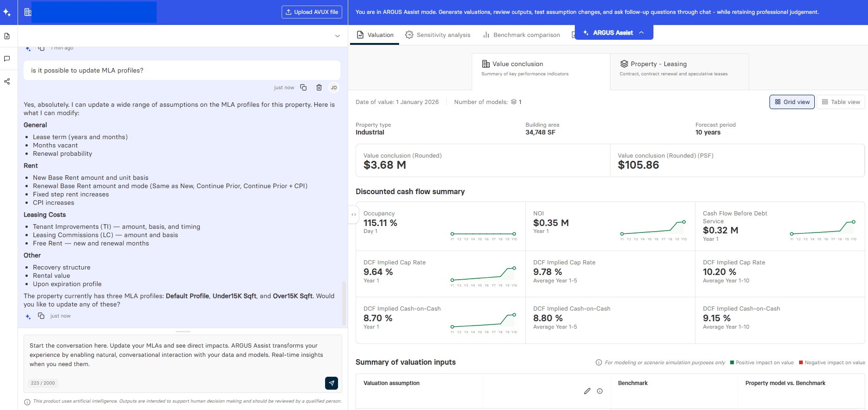Click the $0.32 M cash flow value
This screenshot has height=410, width=868.
(720, 230)
